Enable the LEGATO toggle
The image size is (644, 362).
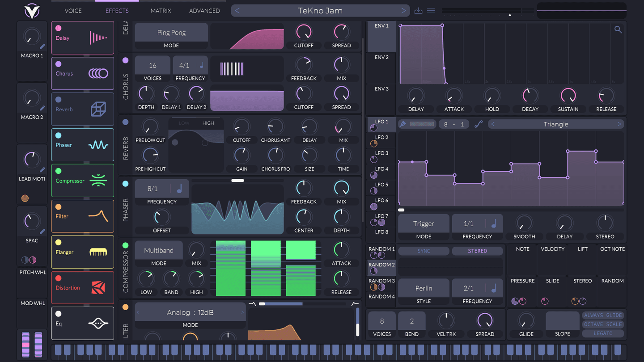click(603, 333)
